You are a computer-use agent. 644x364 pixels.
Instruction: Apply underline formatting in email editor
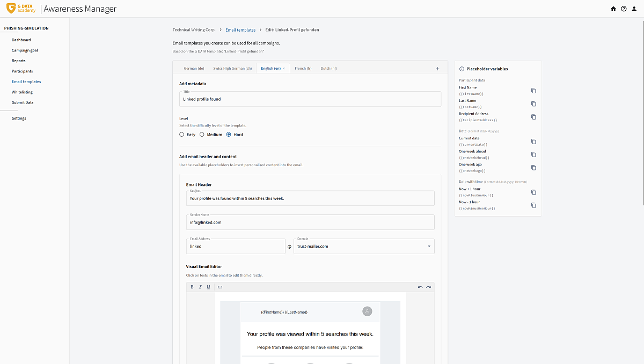(x=208, y=287)
